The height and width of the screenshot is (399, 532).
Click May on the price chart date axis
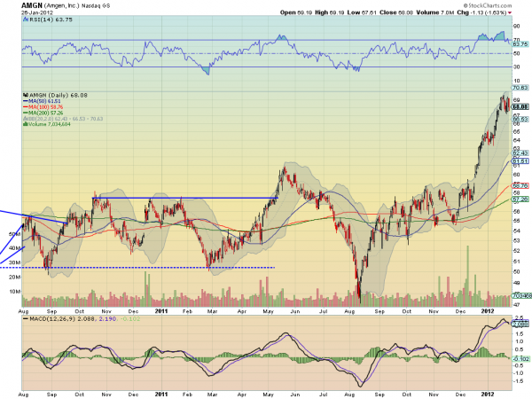[268, 311]
